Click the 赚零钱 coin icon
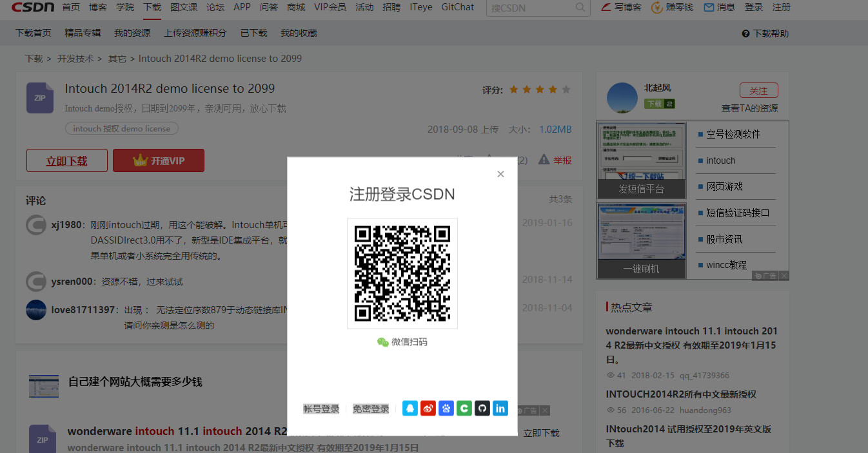868x453 pixels. coord(656,8)
